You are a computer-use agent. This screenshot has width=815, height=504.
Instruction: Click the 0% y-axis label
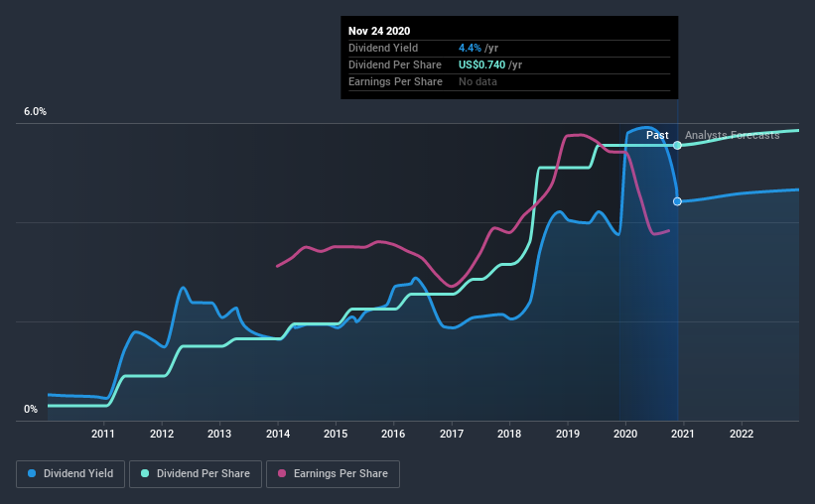coord(31,410)
